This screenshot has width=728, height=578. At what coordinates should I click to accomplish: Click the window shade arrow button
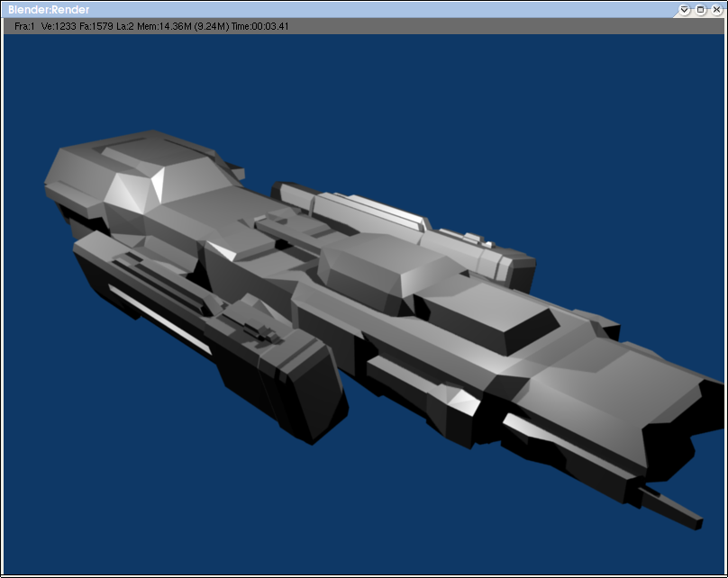(x=685, y=9)
